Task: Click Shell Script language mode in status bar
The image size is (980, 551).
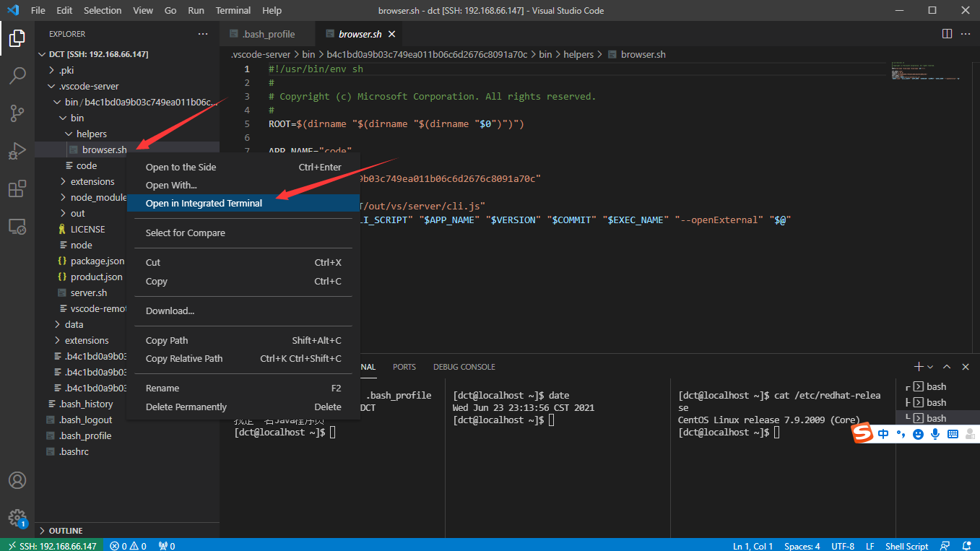Action: 907,546
